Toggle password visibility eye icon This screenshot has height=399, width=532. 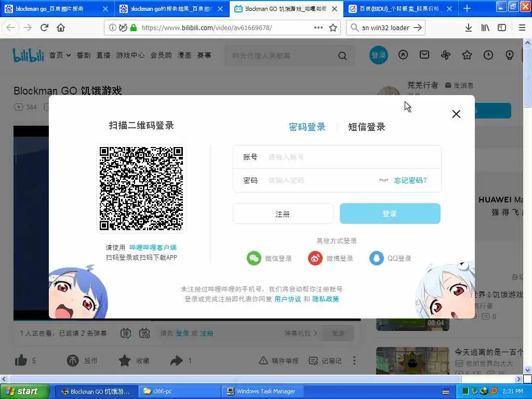384,180
